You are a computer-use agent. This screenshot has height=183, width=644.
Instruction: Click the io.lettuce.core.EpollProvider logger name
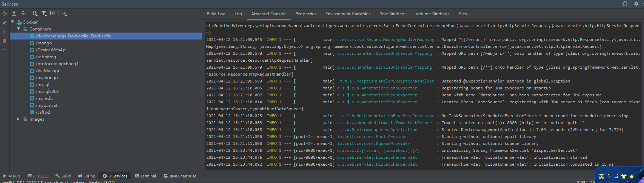(372, 137)
